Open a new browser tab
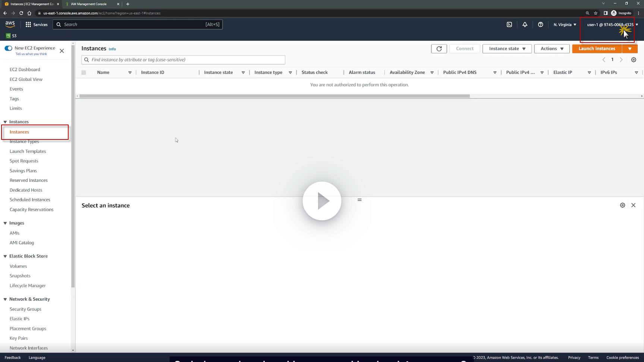Viewport: 644px width, 362px height. click(x=128, y=4)
